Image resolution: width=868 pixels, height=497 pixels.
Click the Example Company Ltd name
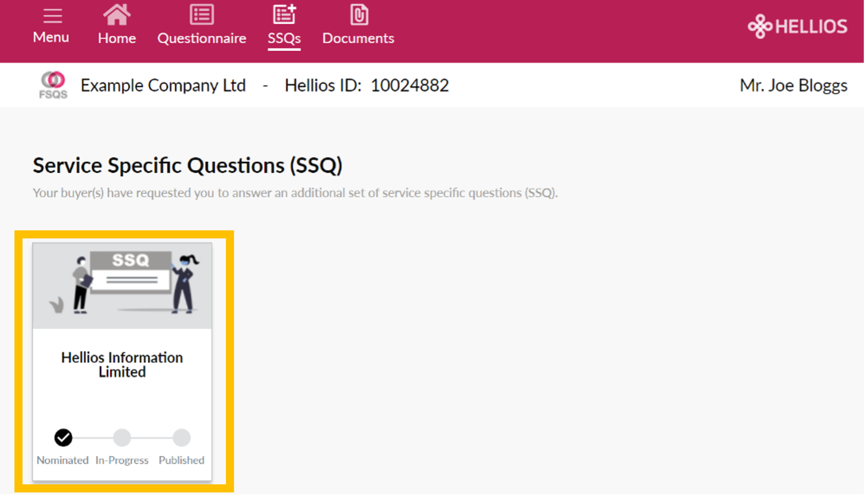[x=163, y=85]
